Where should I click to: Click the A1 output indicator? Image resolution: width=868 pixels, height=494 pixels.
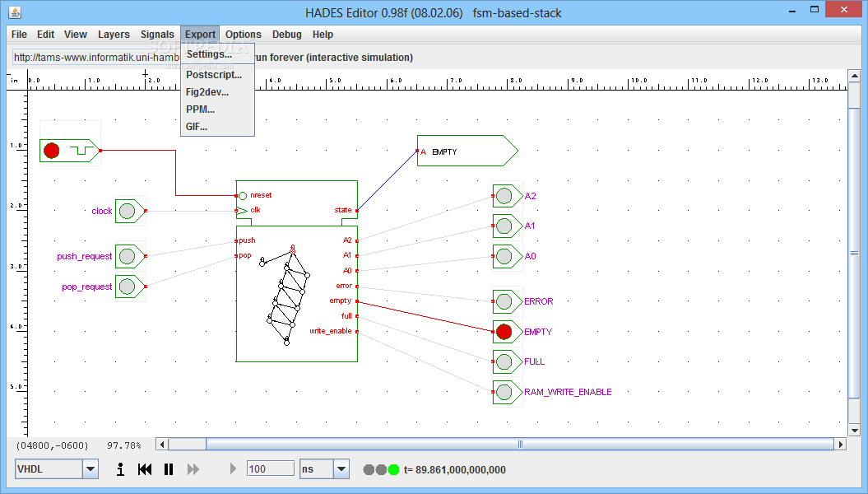point(504,226)
